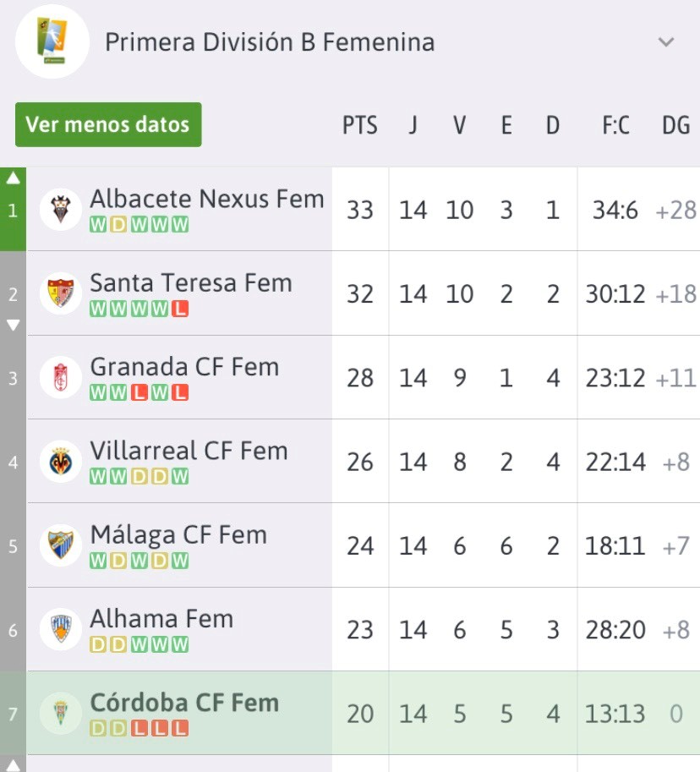Click the Granada CF Fem crest

click(x=61, y=378)
